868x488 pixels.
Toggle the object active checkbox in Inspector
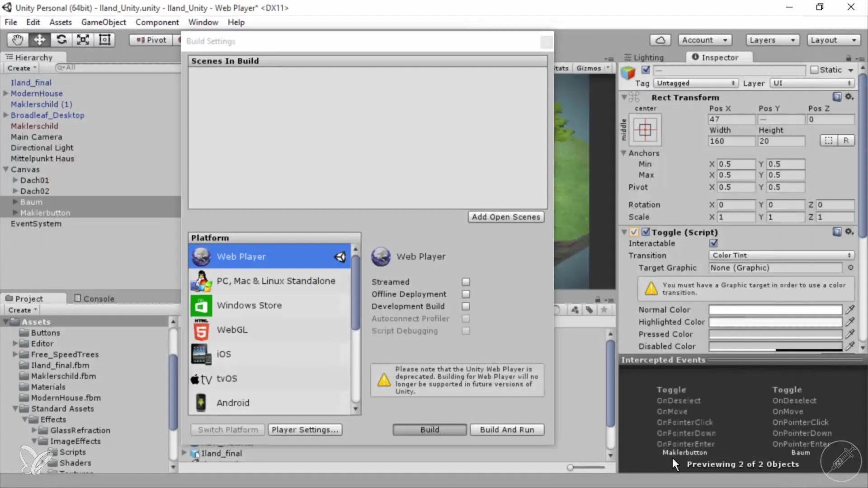(646, 70)
